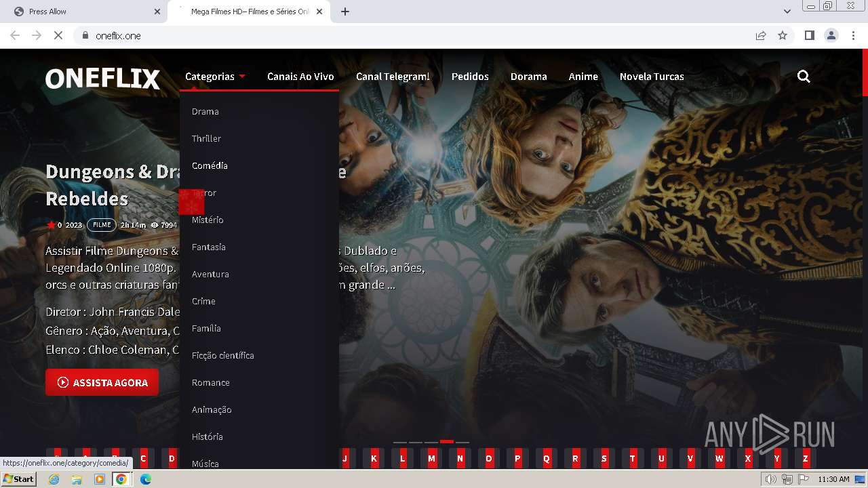Click the FILME tag badge
Screen dimensions: 868x488
[x=102, y=225]
